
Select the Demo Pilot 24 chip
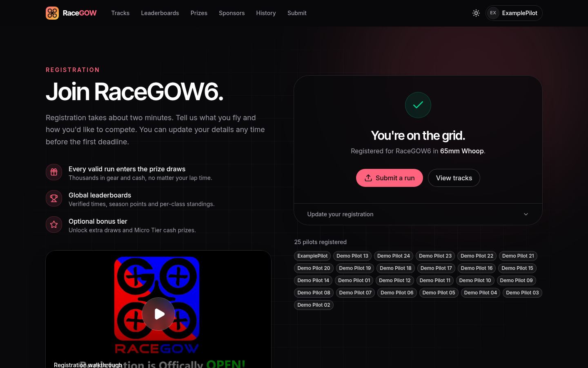point(394,256)
